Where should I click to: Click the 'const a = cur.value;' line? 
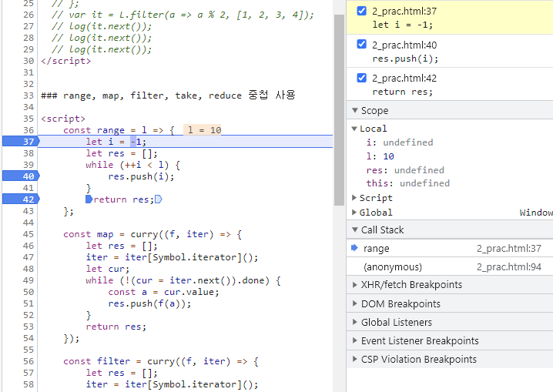[163, 292]
